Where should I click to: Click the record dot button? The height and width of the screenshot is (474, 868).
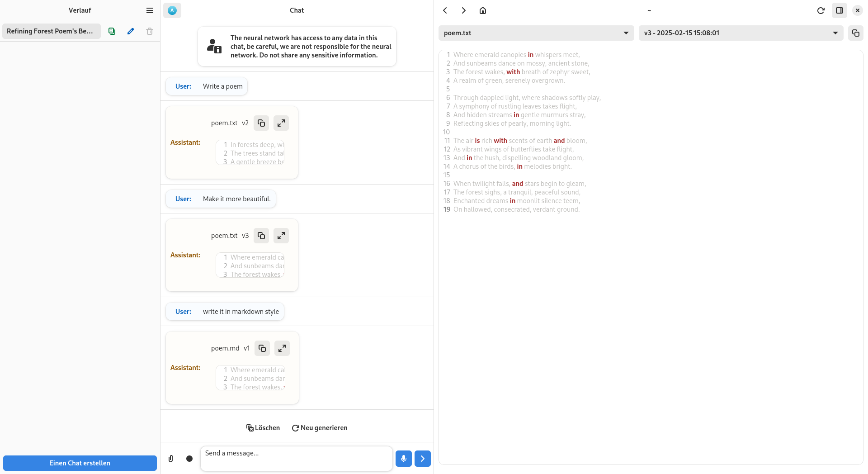(189, 459)
